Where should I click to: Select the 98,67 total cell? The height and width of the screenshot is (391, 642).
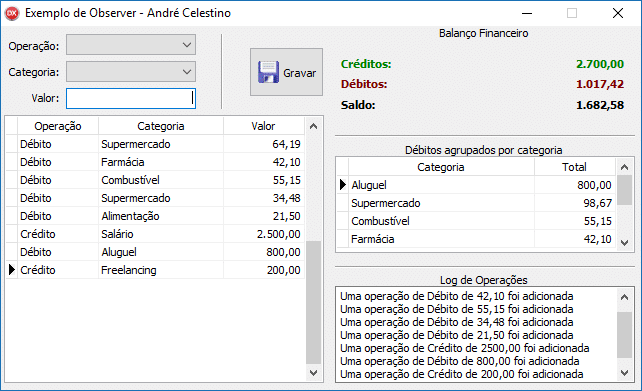tap(575, 203)
